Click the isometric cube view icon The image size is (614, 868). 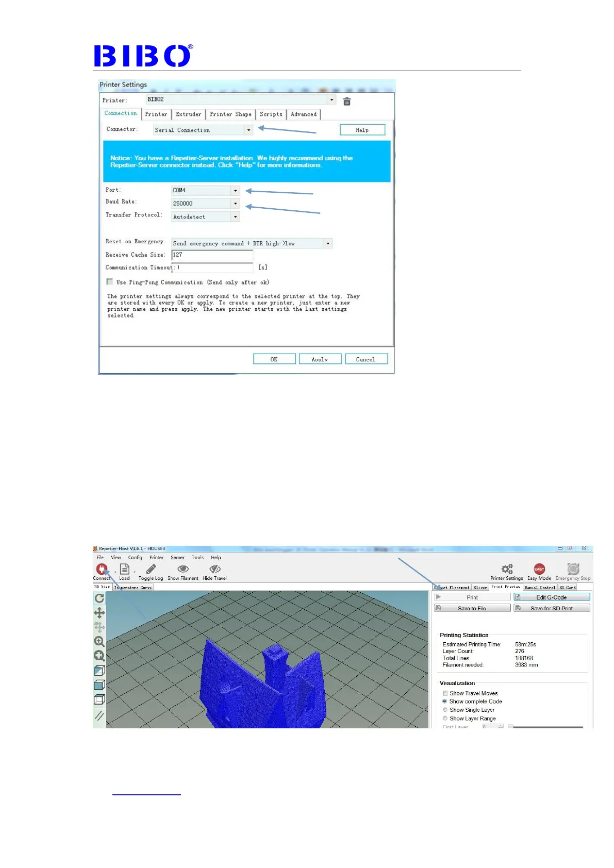(99, 671)
